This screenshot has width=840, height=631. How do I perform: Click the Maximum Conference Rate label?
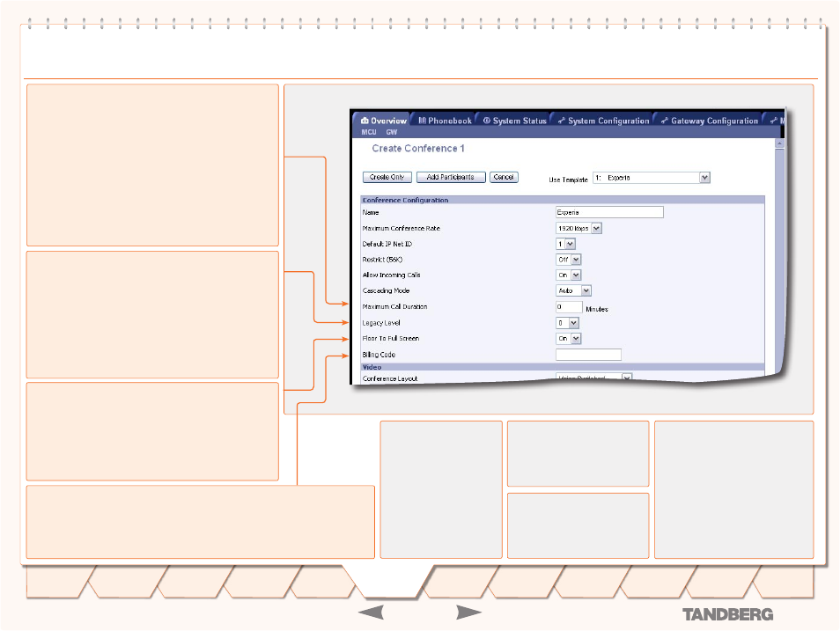(x=402, y=228)
